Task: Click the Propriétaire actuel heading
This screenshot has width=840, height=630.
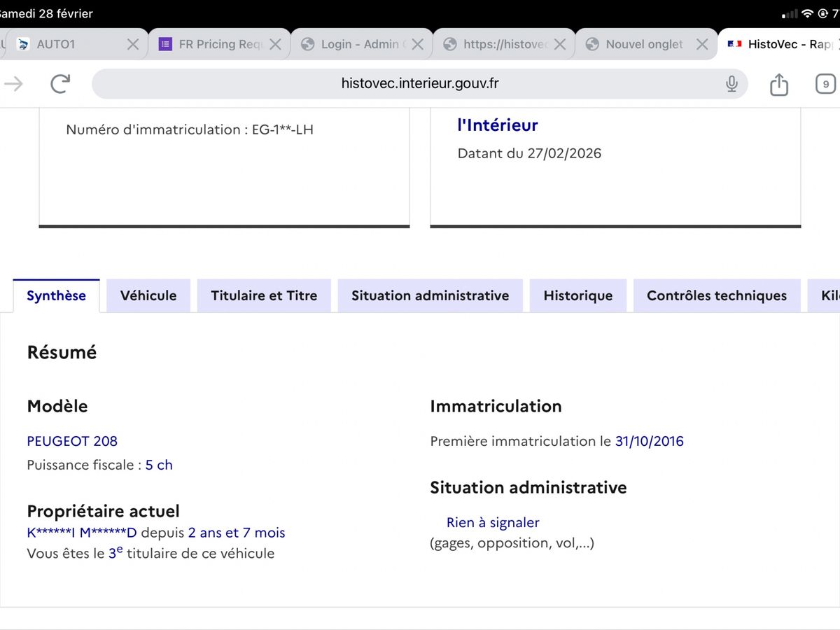Action: 104,511
